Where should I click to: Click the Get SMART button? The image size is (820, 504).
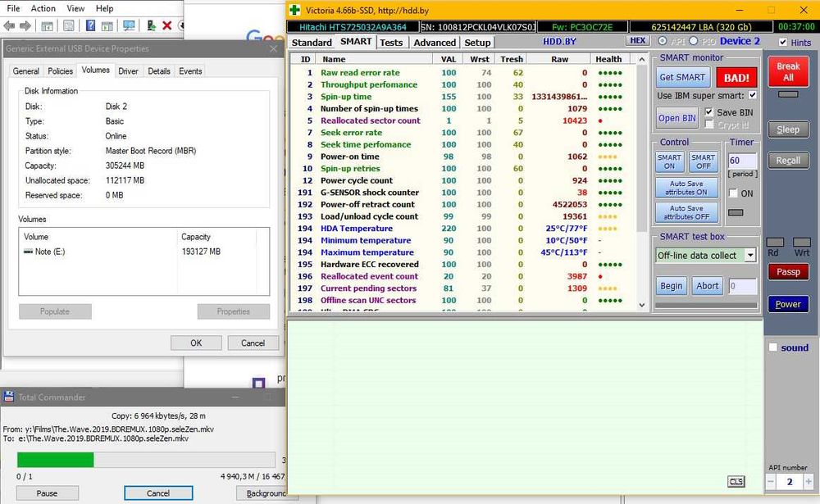(x=682, y=77)
